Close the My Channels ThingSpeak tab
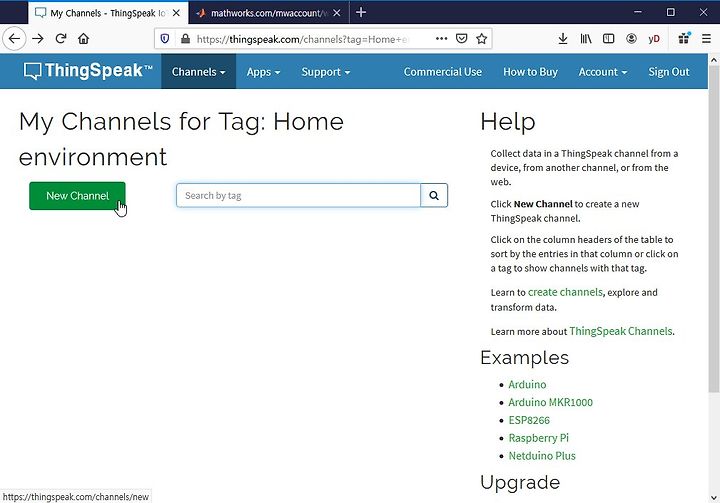This screenshot has height=503, width=720. click(176, 13)
